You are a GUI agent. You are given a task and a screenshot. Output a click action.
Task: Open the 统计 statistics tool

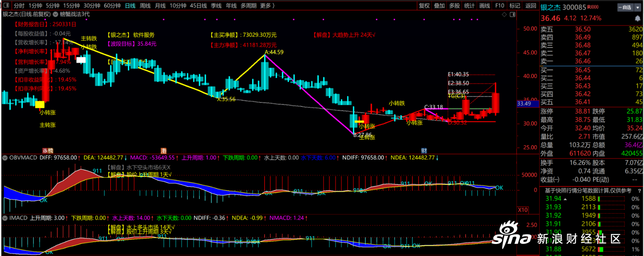coord(469,6)
